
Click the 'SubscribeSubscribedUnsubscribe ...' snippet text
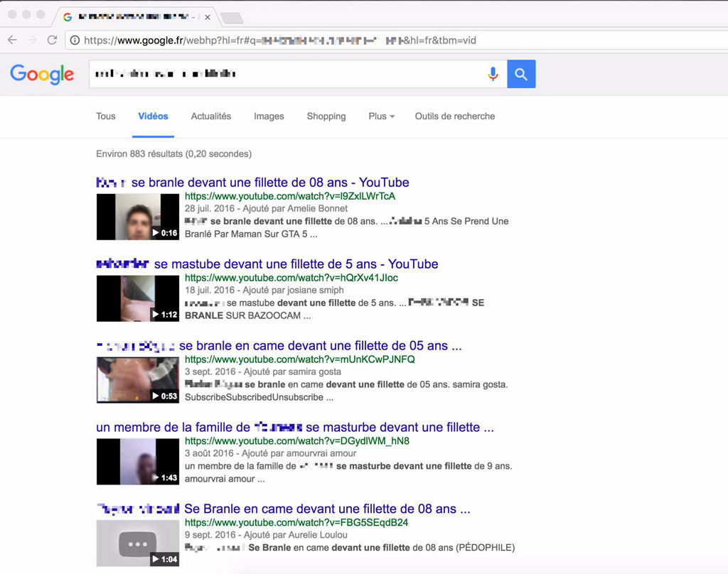pyautogui.click(x=259, y=398)
